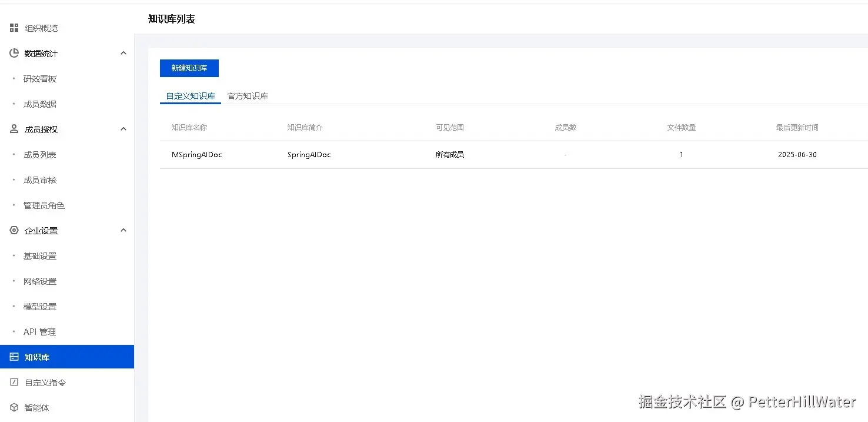Click the 新建知识库 button
Image resolution: width=868 pixels, height=422 pixels.
[189, 68]
